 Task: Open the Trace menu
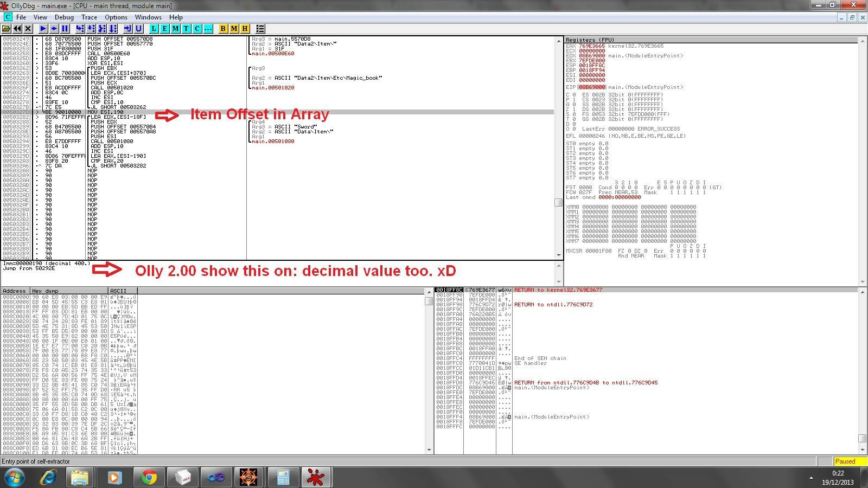[89, 17]
